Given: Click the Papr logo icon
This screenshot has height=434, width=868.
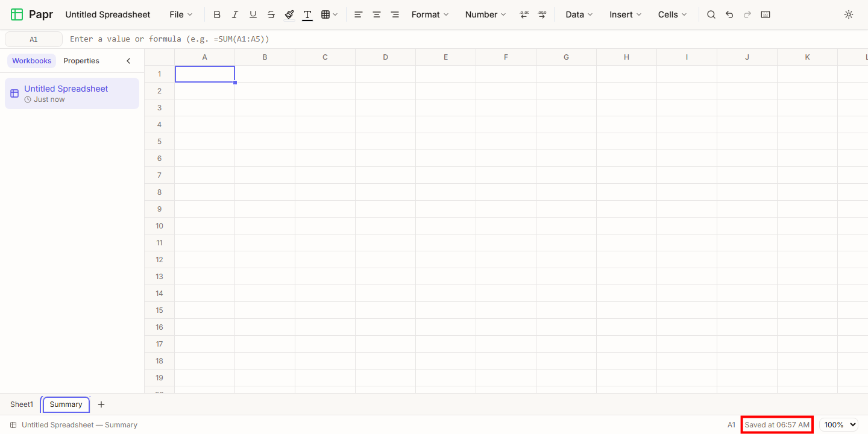Looking at the screenshot, I should (17, 14).
